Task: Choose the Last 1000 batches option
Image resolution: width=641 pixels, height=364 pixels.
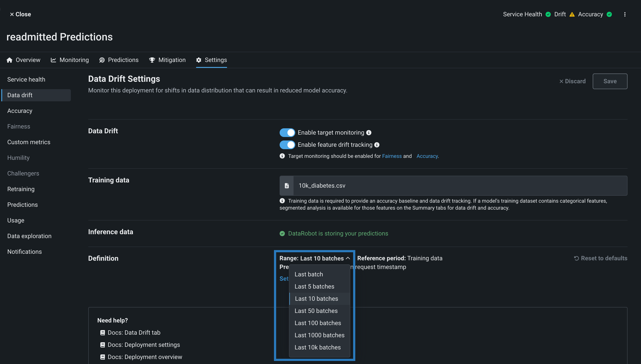Action: [x=319, y=335]
